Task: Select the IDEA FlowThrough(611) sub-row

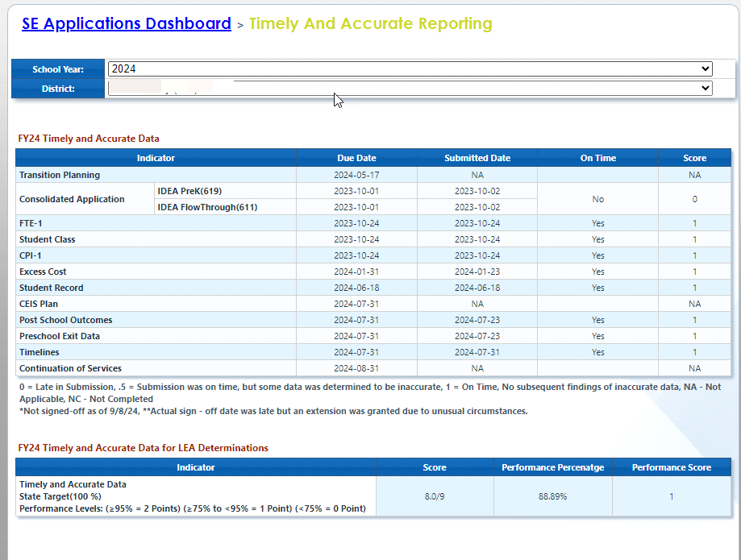Action: coord(207,207)
